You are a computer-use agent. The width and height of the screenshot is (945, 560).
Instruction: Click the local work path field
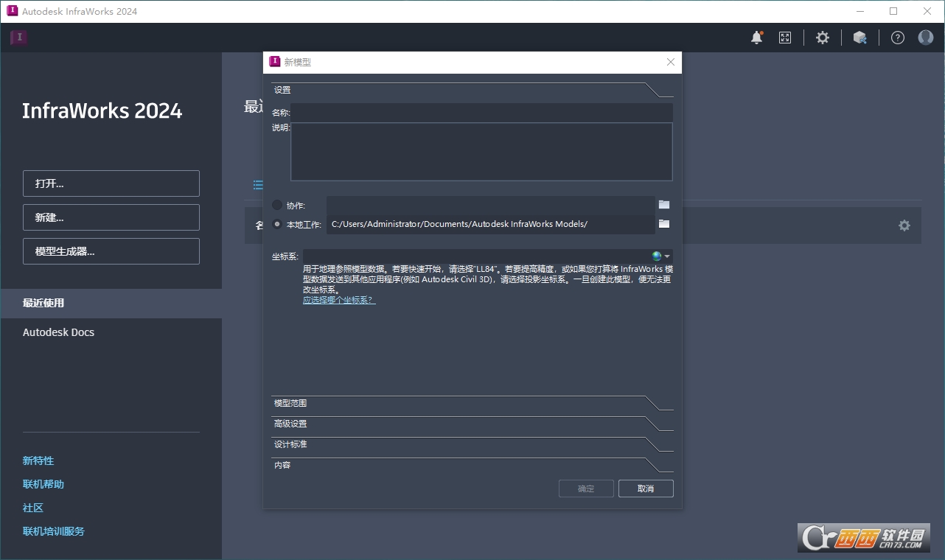(491, 224)
